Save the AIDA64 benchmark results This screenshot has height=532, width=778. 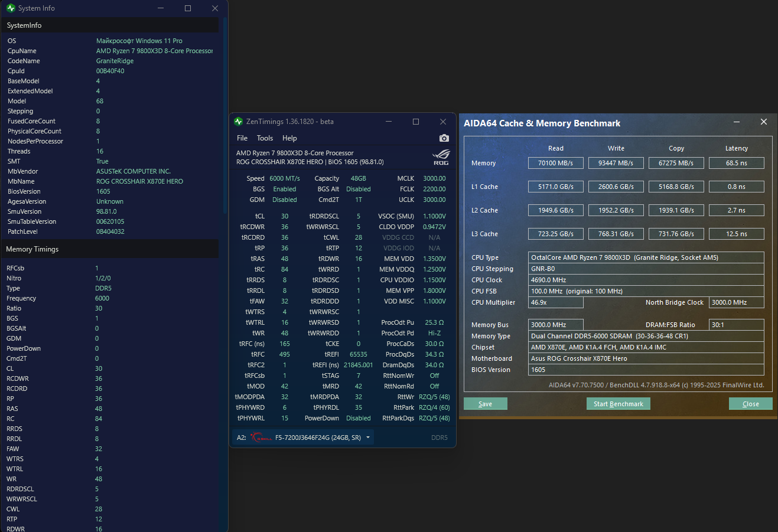click(x=486, y=404)
